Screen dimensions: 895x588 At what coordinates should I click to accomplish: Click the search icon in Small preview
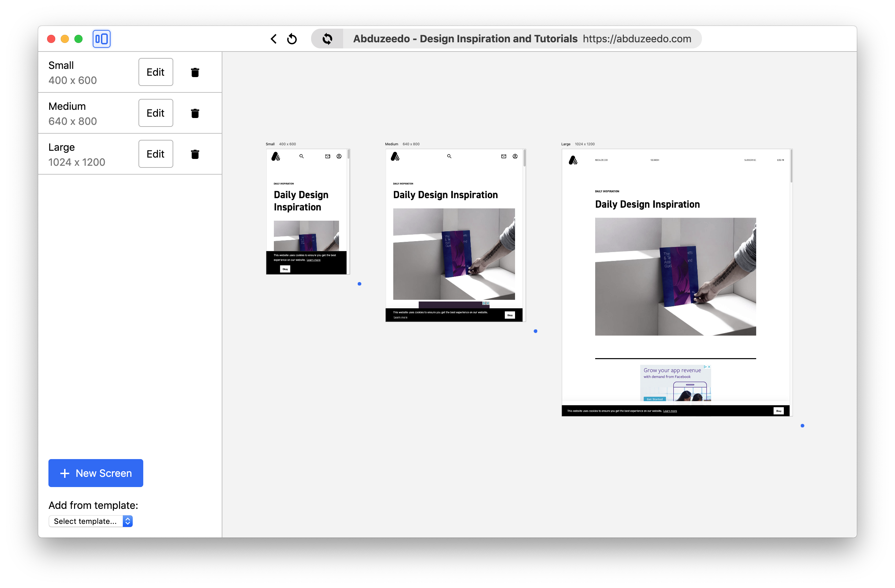click(x=301, y=157)
